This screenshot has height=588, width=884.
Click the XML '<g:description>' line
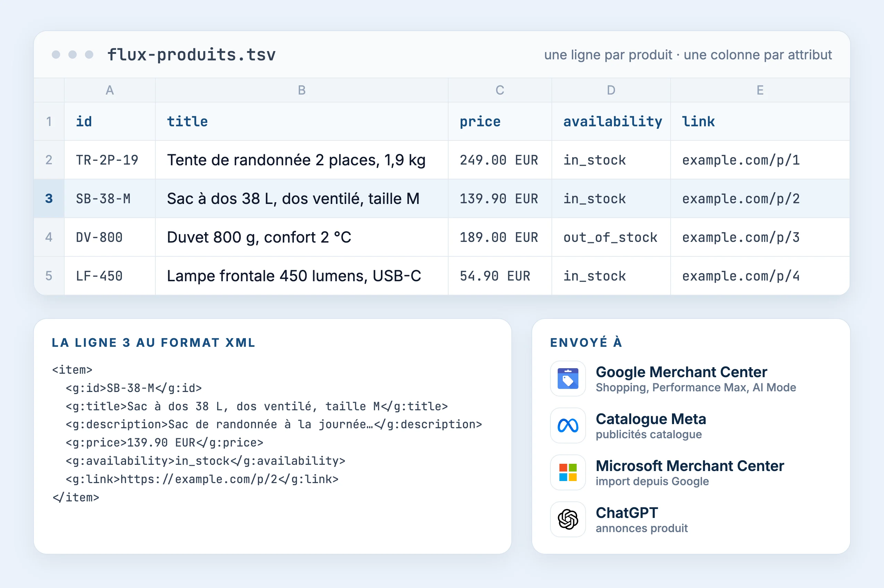[x=274, y=424]
